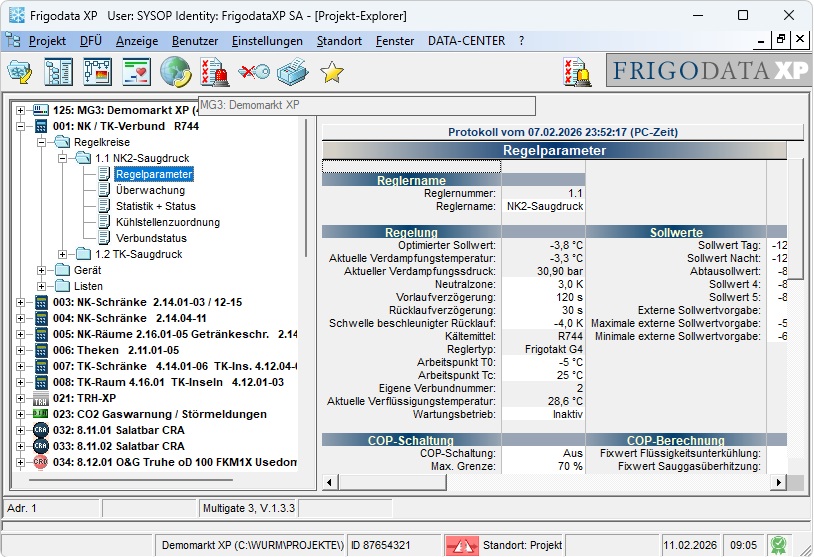814x557 pixels.
Task: Click the yellow star favorites icon
Action: 332,72
